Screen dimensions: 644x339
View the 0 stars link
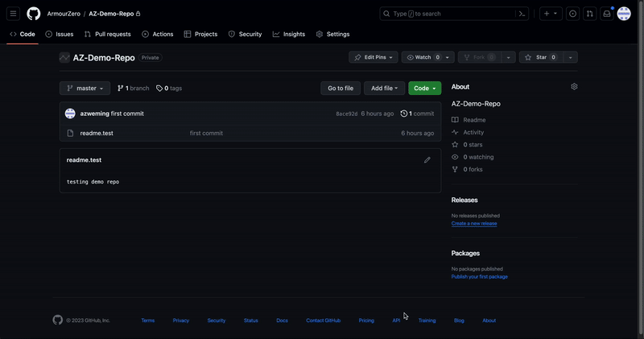(467, 145)
